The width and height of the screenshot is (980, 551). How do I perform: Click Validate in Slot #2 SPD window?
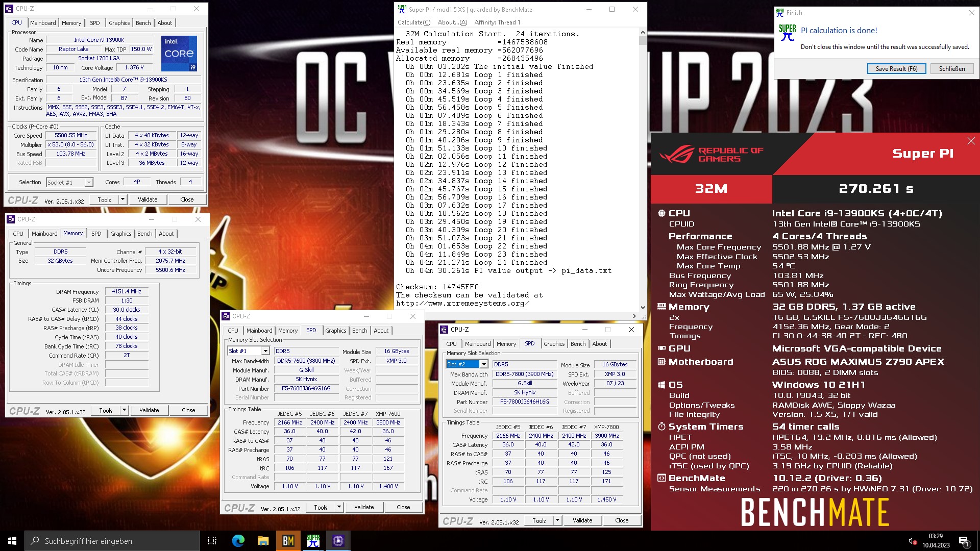[x=582, y=520]
